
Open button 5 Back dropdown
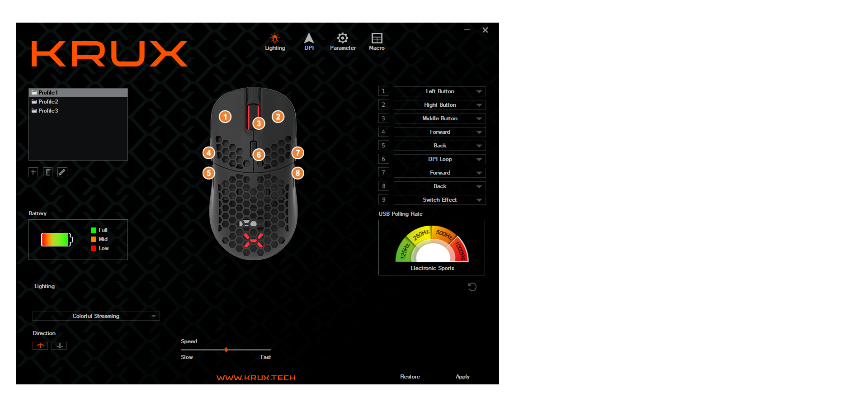(x=440, y=146)
